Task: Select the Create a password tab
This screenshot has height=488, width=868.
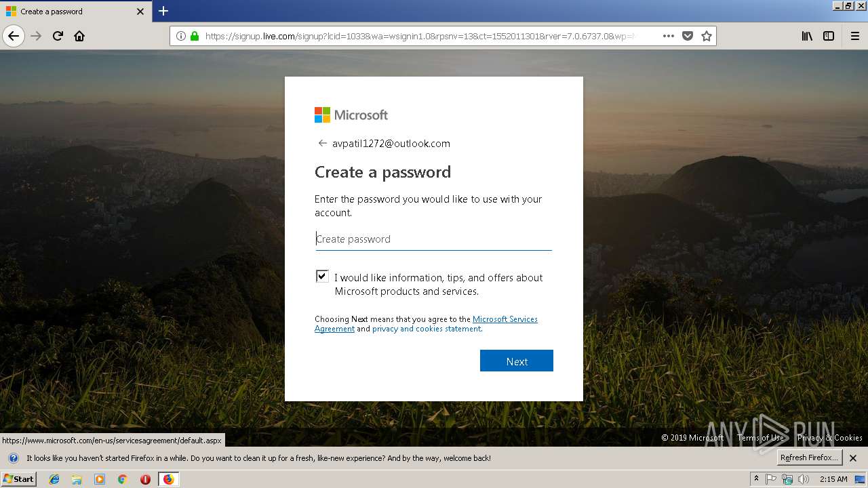Action: click(x=76, y=12)
